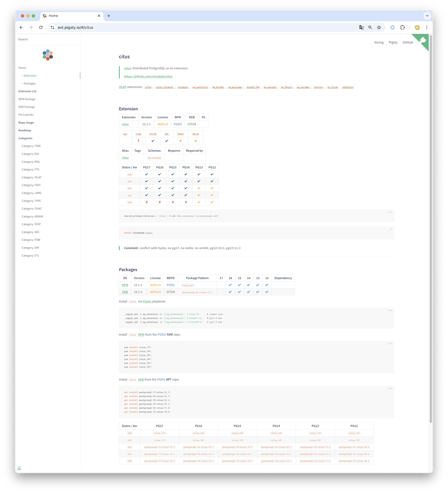This screenshot has height=493, width=448.
Task: Open the browser extensions puzzle icon
Action: click(x=402, y=27)
